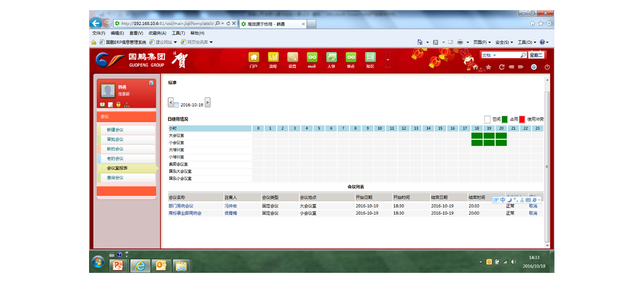Screen dimensions: 644x283
Task: Open PowerPoint from the taskbar
Action: pyautogui.click(x=119, y=265)
